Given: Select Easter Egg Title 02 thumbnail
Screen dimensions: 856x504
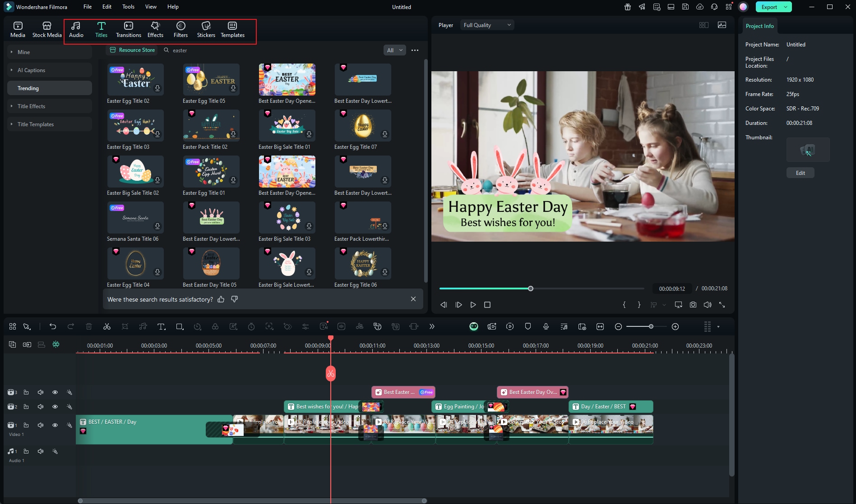Looking at the screenshot, I should click(x=135, y=80).
